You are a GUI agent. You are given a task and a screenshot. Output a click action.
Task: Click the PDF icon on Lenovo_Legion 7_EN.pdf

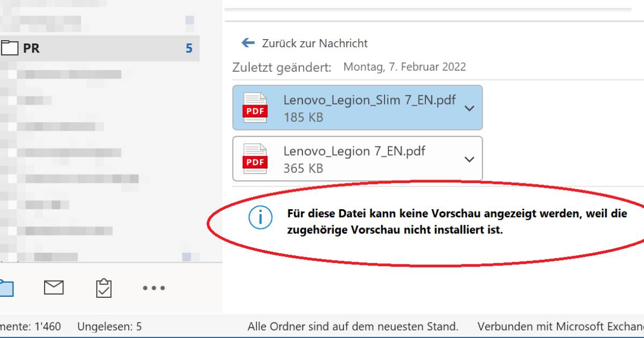coord(255,158)
